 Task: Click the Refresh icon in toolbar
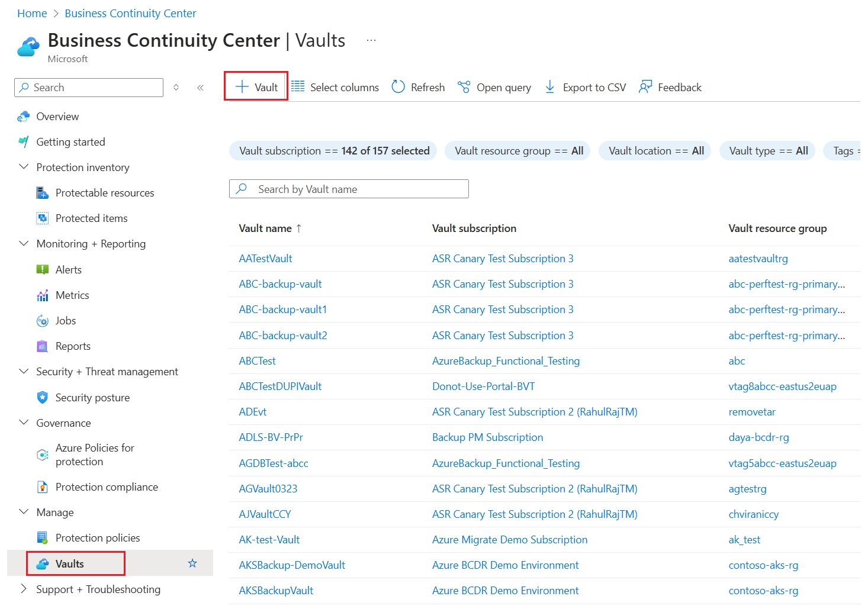click(x=398, y=87)
